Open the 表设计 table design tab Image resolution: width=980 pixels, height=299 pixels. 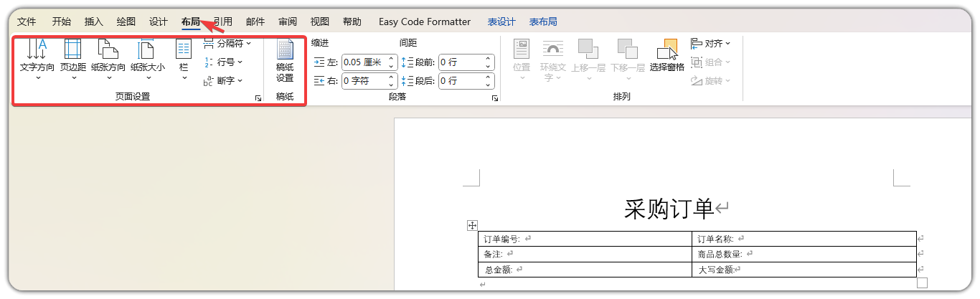point(501,22)
